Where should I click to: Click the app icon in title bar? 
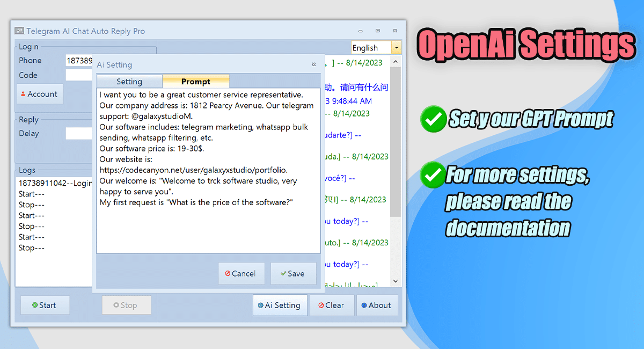tap(19, 31)
